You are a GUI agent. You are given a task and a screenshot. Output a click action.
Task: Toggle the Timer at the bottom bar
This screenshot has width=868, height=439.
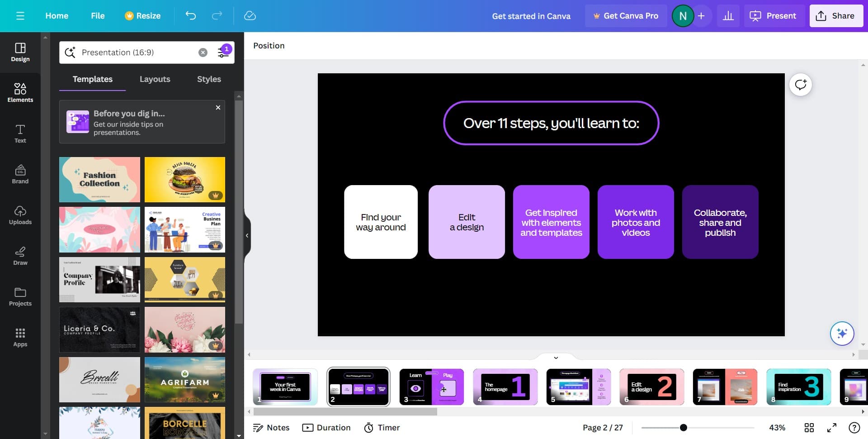click(x=382, y=427)
